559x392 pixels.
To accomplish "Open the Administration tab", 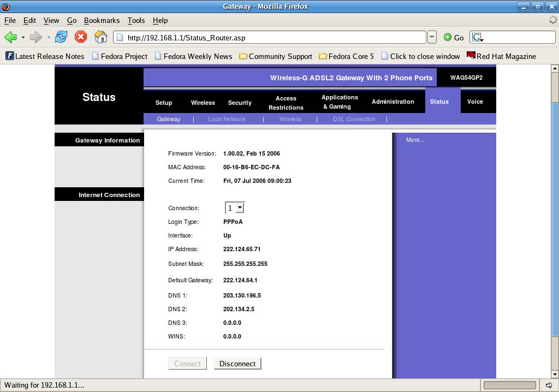I will click(393, 102).
